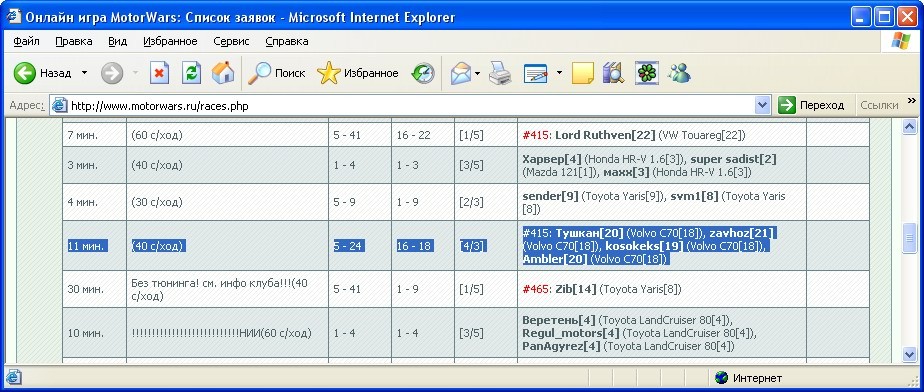Open player link Lord Ruthven[22]
Viewport: 924px width, 392px height.
[x=605, y=135]
